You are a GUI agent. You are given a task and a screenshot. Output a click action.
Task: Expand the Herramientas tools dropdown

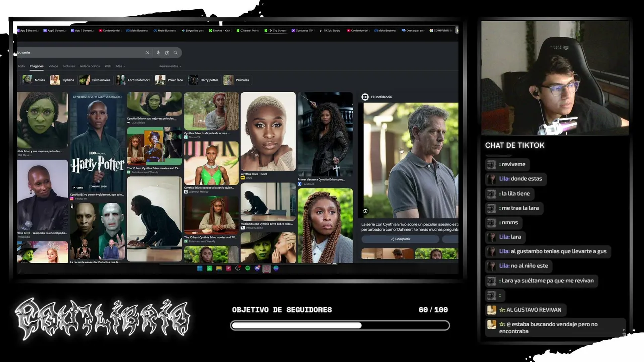click(x=170, y=66)
